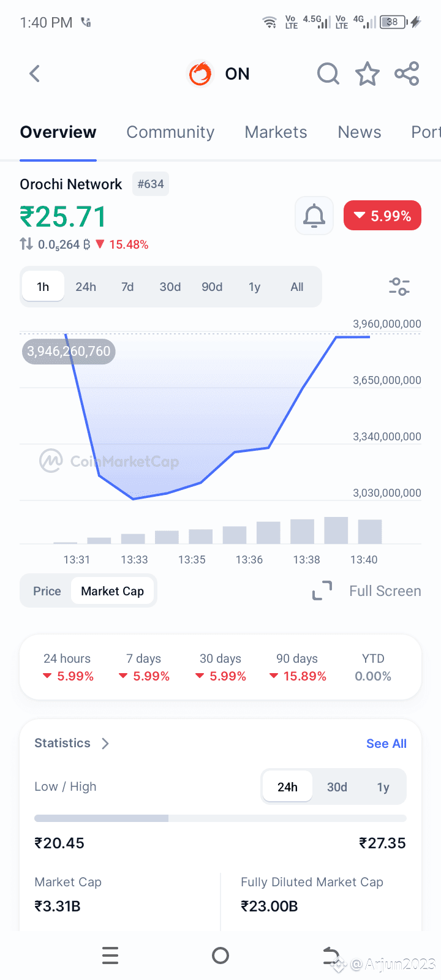Open the Community tab
Screen dimensions: 441x980
(x=170, y=132)
